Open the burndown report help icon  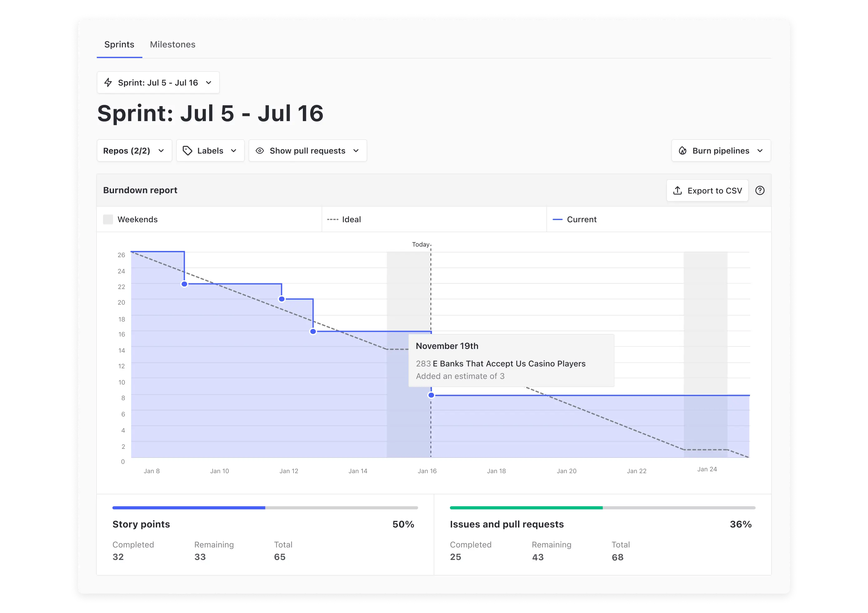pos(760,190)
